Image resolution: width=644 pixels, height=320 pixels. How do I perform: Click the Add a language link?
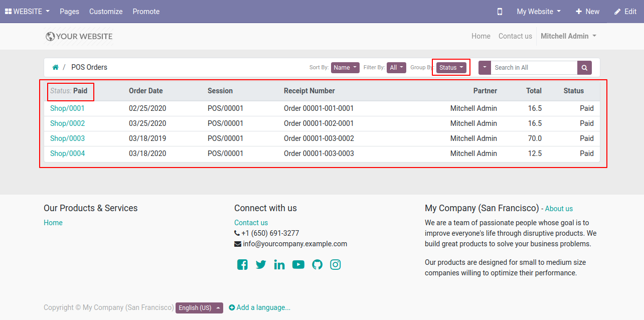tap(260, 307)
